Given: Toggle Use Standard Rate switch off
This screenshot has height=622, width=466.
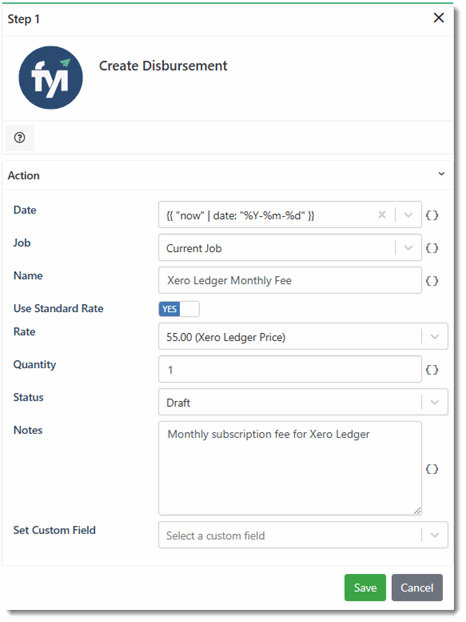Looking at the screenshot, I should pos(179,309).
